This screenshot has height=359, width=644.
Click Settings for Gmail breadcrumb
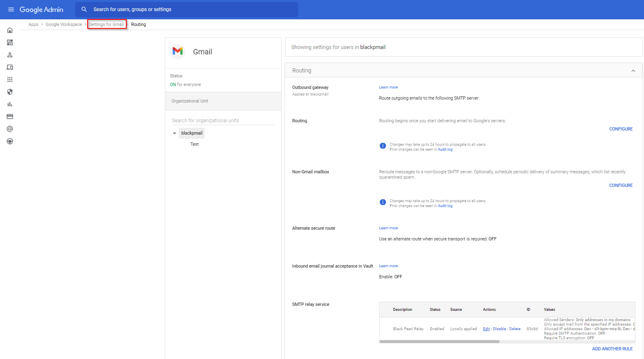point(107,24)
